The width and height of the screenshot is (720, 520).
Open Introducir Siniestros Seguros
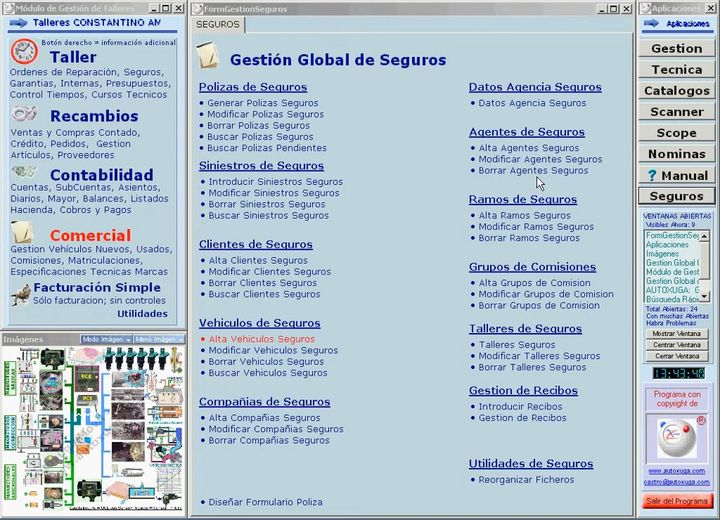tap(276, 182)
